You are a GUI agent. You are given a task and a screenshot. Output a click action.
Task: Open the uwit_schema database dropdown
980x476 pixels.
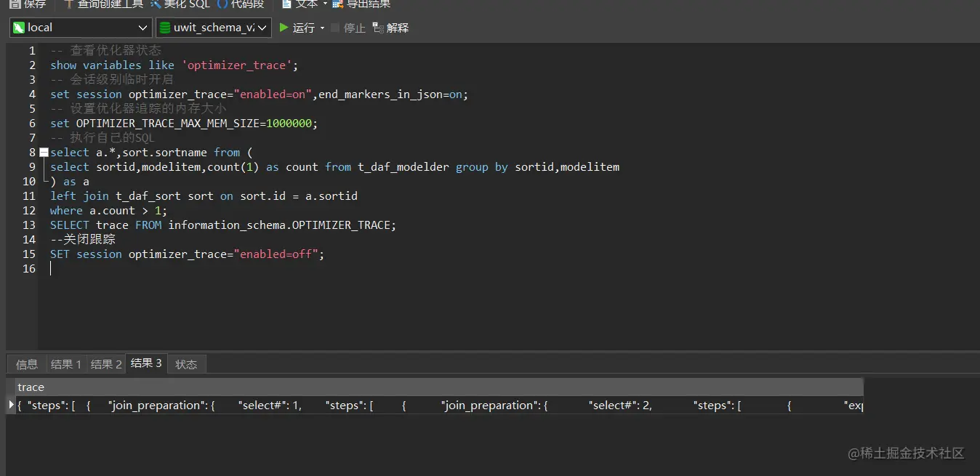tap(214, 28)
